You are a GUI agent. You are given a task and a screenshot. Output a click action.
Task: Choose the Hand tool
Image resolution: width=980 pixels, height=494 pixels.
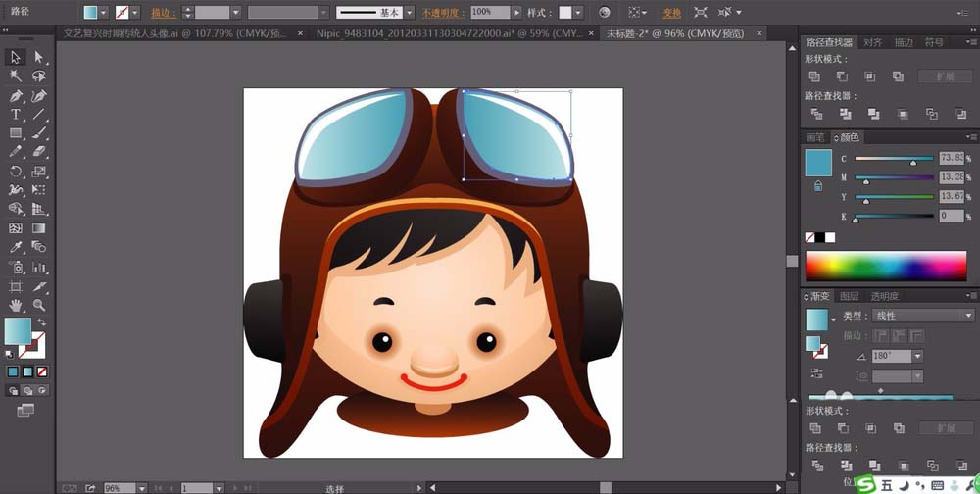coord(16,305)
